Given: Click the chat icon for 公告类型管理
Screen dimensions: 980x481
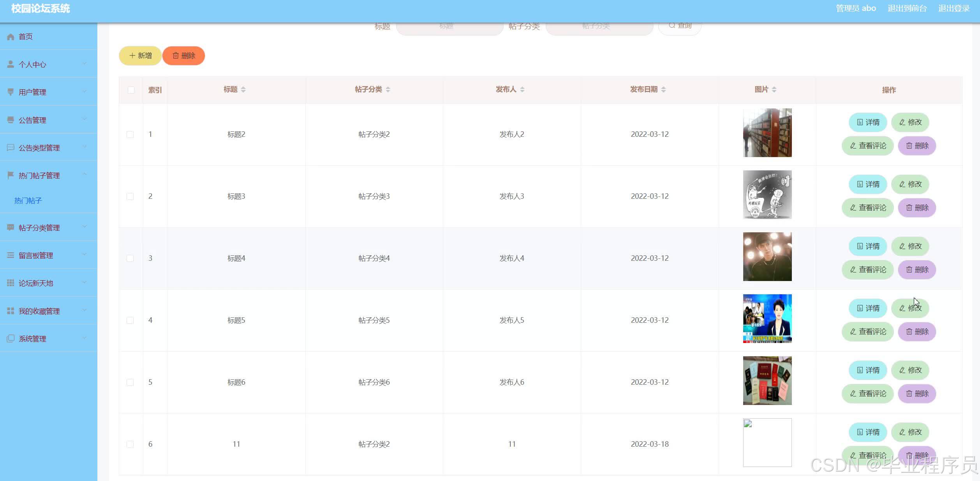Looking at the screenshot, I should click(11, 148).
